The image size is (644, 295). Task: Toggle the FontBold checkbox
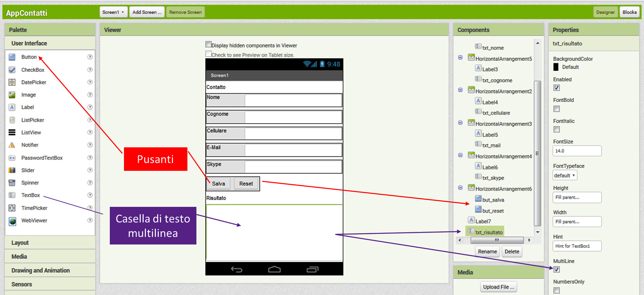556,109
